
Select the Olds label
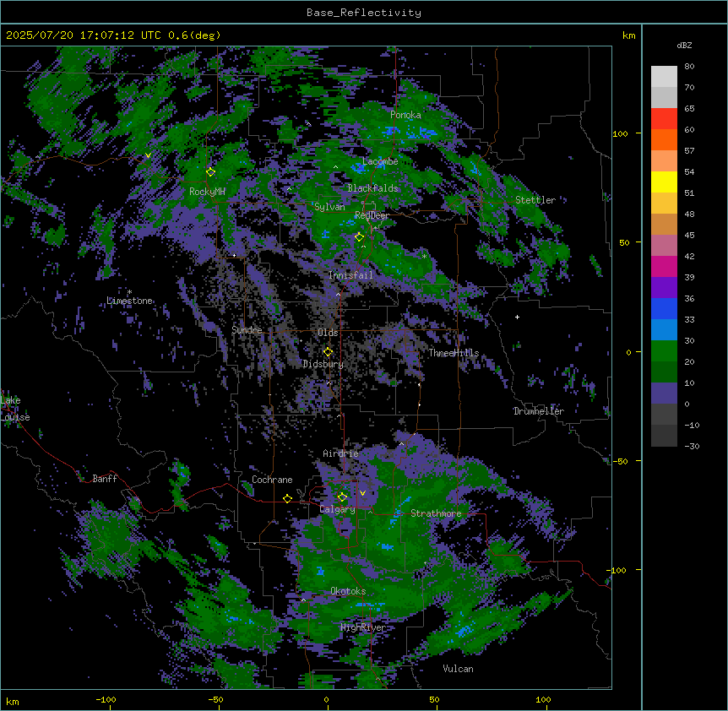328,333
